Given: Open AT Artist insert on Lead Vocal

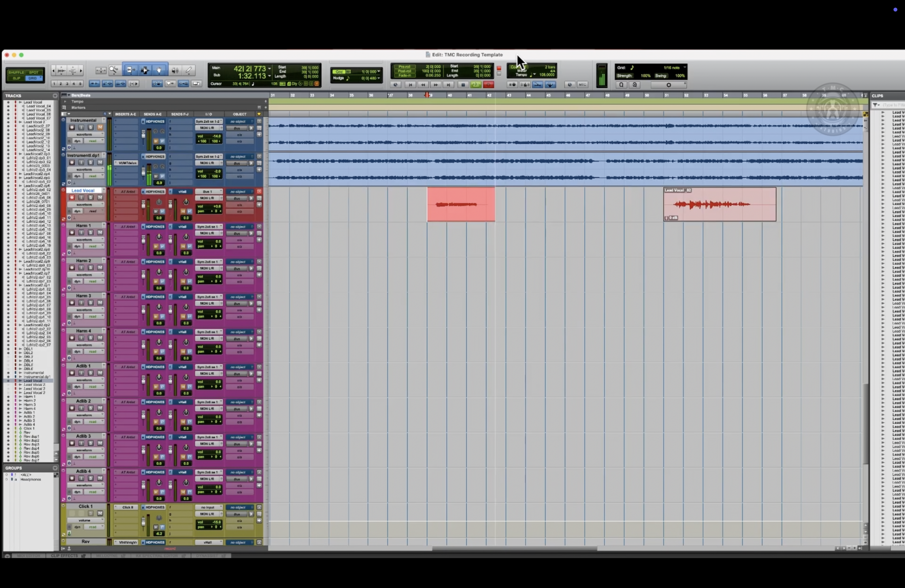Looking at the screenshot, I should [126, 191].
